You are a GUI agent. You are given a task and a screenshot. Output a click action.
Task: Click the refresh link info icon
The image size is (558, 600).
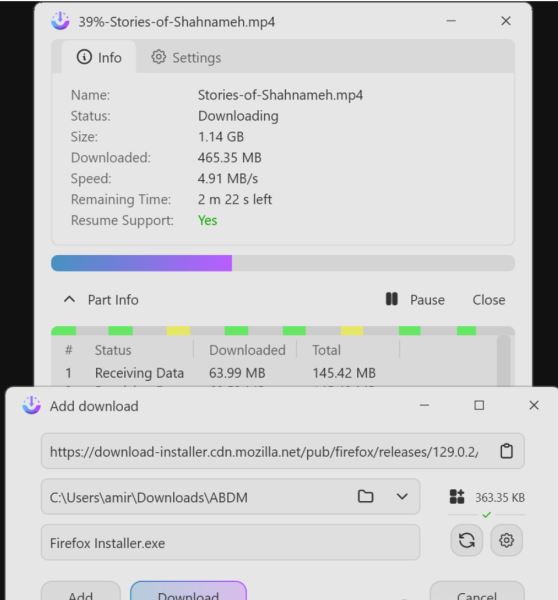[467, 540]
